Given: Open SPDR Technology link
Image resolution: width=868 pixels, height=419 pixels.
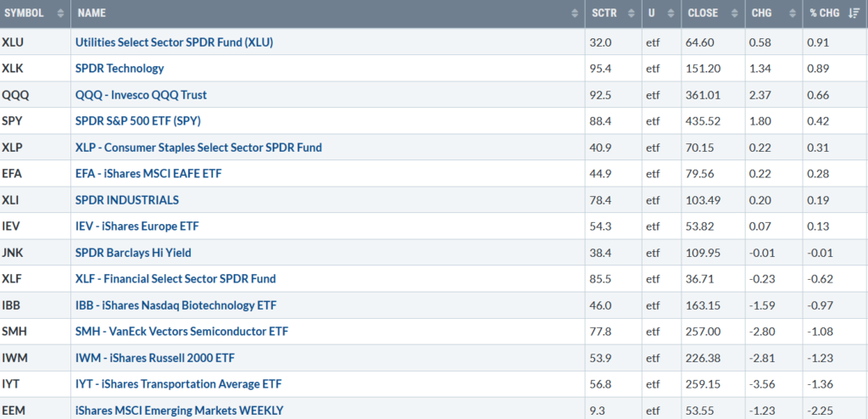Looking at the screenshot, I should tap(120, 68).
